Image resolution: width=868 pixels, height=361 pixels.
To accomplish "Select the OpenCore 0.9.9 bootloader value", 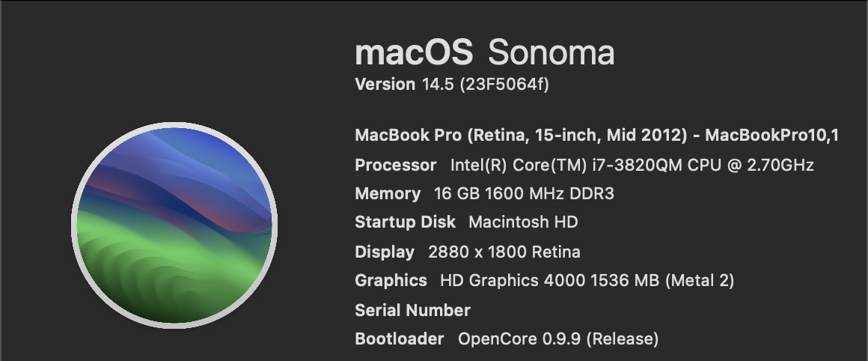I will click(x=558, y=339).
